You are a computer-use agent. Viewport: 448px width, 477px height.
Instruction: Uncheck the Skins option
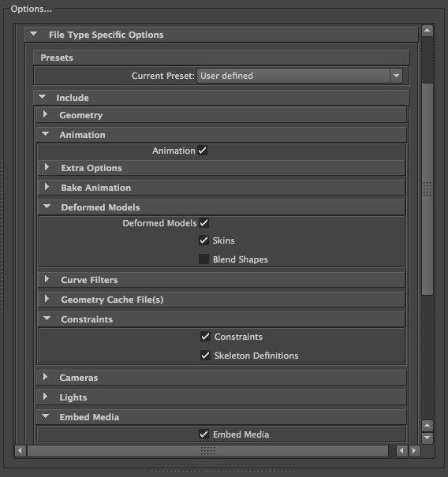(x=204, y=240)
